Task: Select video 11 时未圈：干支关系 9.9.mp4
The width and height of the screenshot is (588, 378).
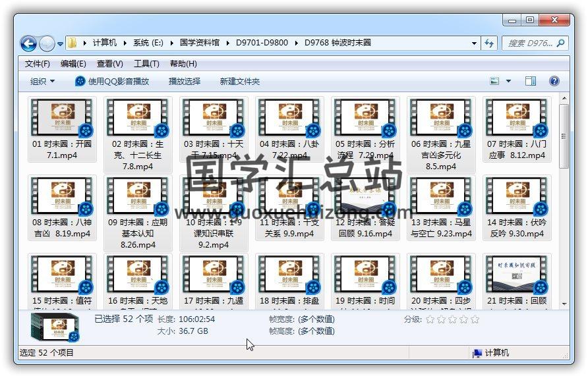Action: 289,208
